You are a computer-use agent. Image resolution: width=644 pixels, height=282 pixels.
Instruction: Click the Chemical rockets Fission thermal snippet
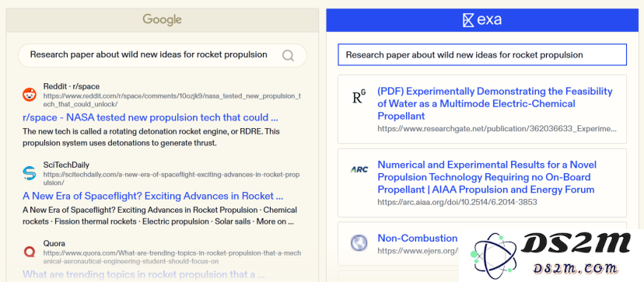pyautogui.click(x=159, y=216)
